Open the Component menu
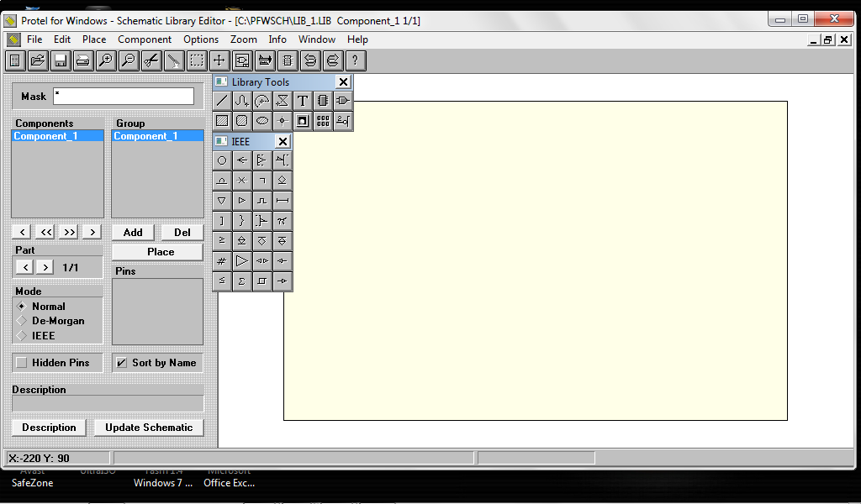This screenshot has height=504, width=861. click(x=144, y=39)
